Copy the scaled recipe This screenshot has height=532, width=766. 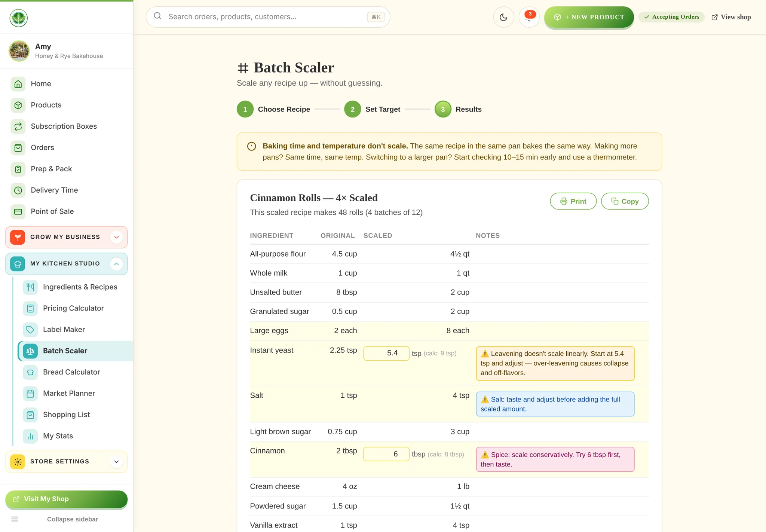625,201
